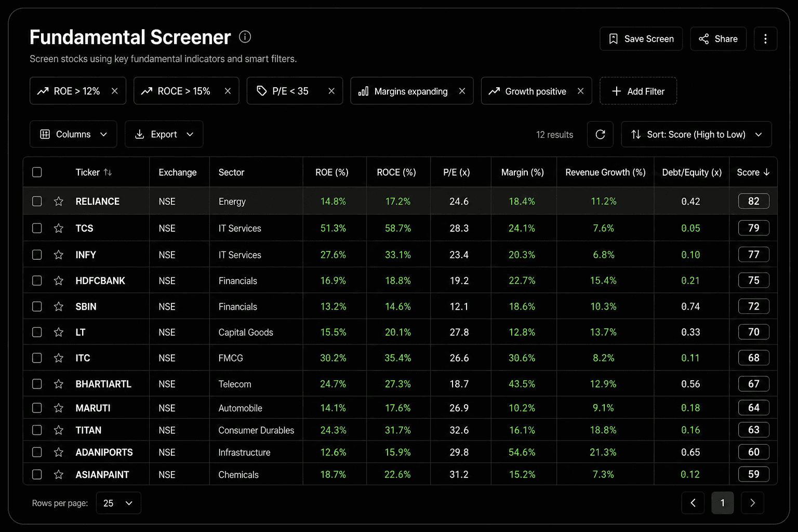Go to the previous page
Image resolution: width=798 pixels, height=532 pixels.
click(693, 503)
